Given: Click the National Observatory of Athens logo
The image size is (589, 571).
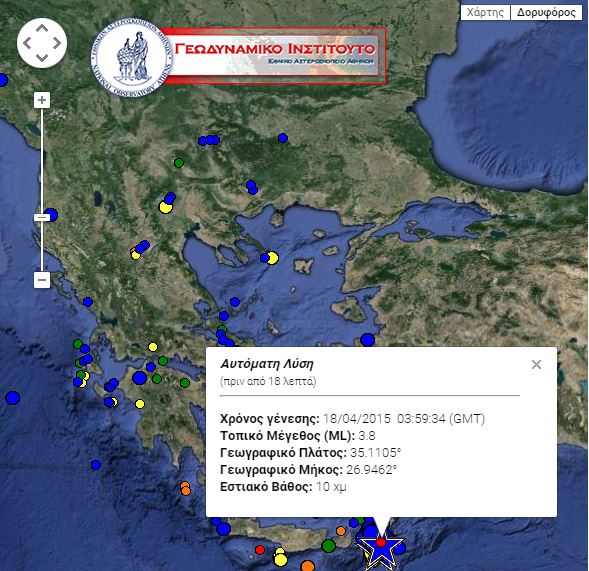Looking at the screenshot, I should (x=131, y=57).
